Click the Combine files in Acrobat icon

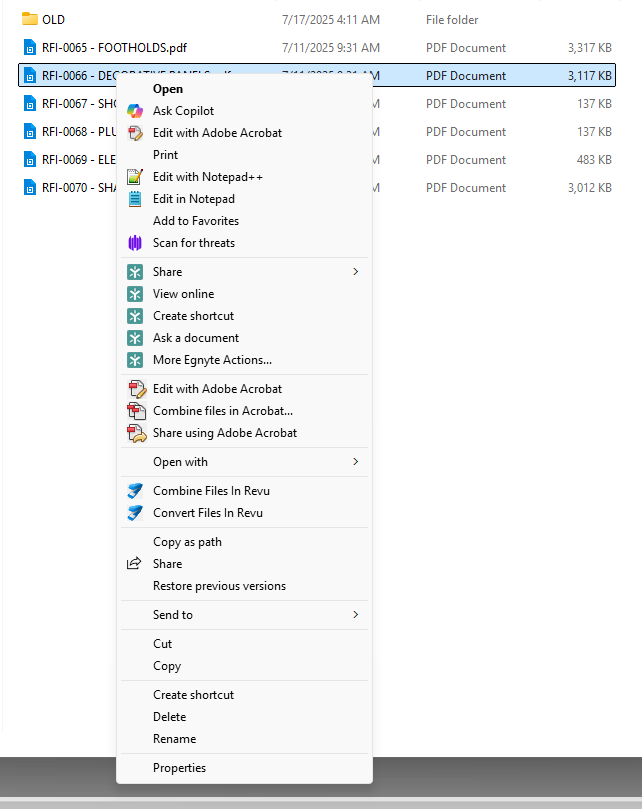pos(136,411)
